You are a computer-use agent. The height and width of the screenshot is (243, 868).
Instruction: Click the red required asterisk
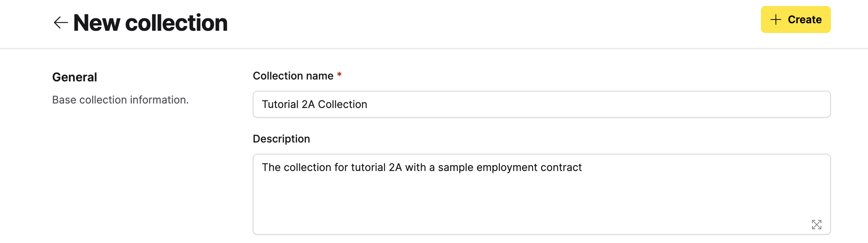coord(339,75)
